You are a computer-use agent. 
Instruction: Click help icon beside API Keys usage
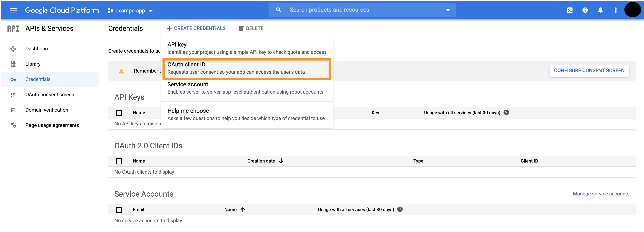pyautogui.click(x=506, y=112)
